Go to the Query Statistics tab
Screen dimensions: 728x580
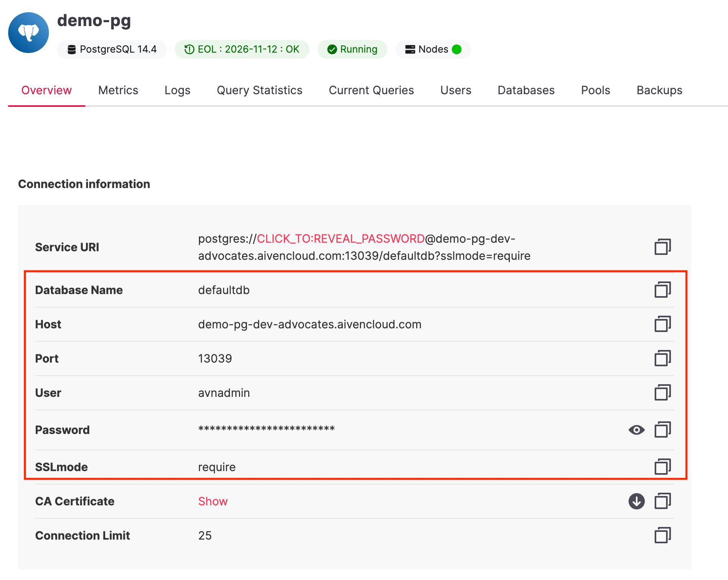(259, 90)
